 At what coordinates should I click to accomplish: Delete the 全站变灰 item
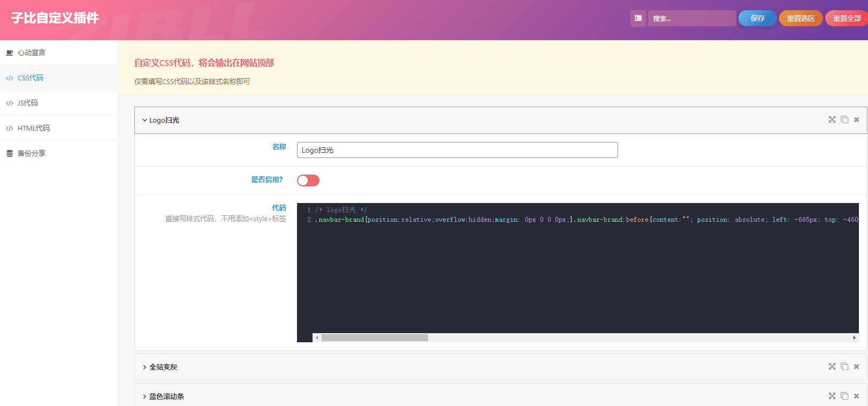tap(856, 366)
